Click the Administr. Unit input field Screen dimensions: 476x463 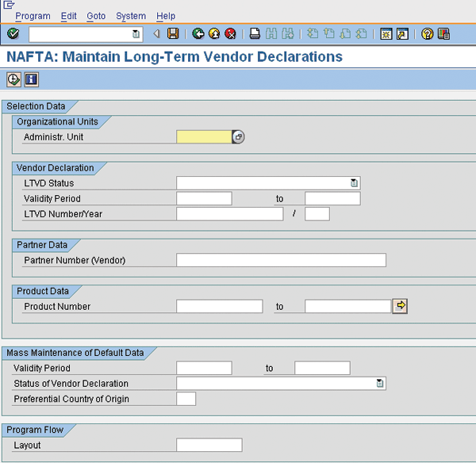pos(204,137)
